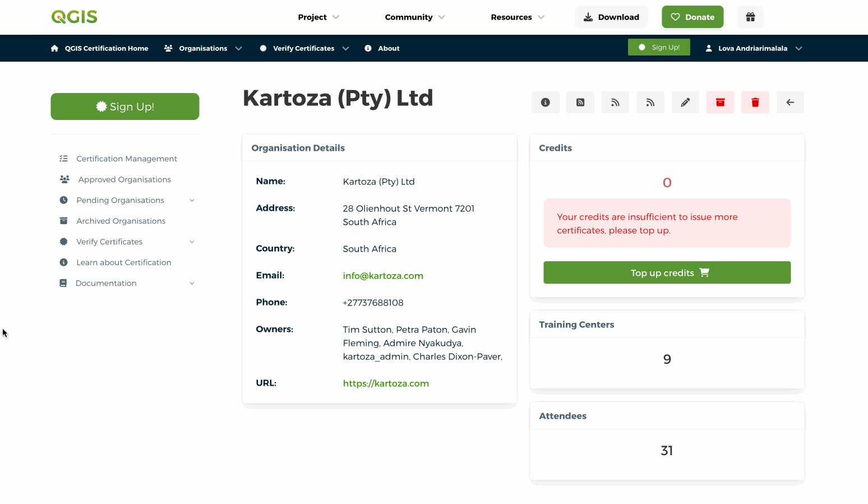Click the heart icon on the Donate button
Image resolution: width=868 pixels, height=504 pixels.
click(x=676, y=17)
